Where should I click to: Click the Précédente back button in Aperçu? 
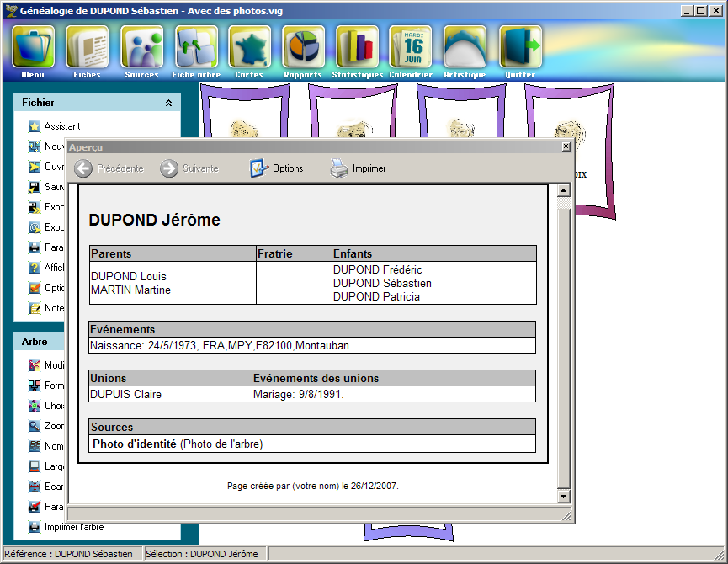pyautogui.click(x=109, y=168)
